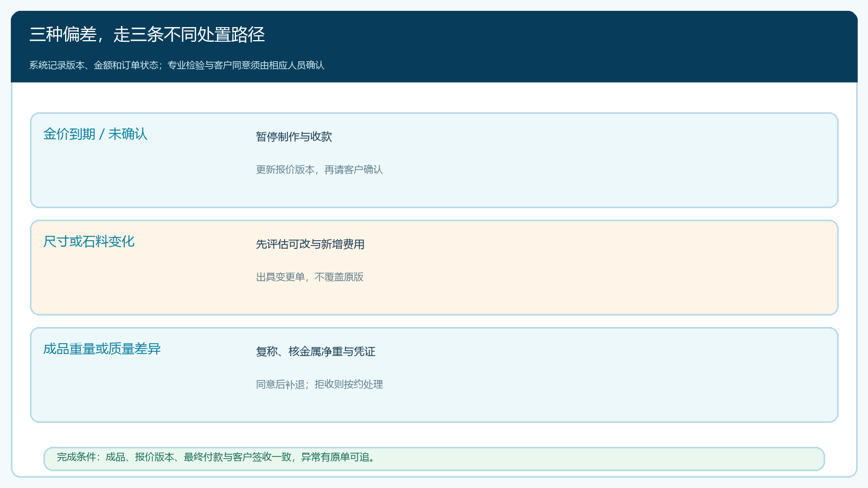868x488 pixels.
Task: Select the subtitle starting with 系统记录版本
Action: pyautogui.click(x=177, y=65)
